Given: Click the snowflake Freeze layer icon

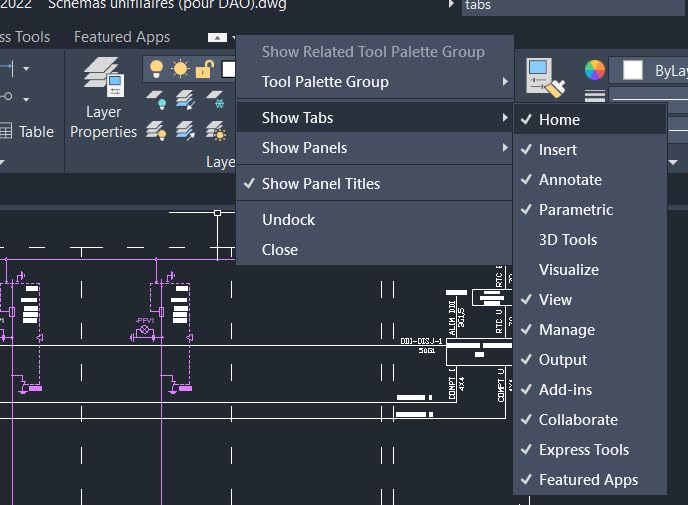Looking at the screenshot, I should (x=218, y=100).
